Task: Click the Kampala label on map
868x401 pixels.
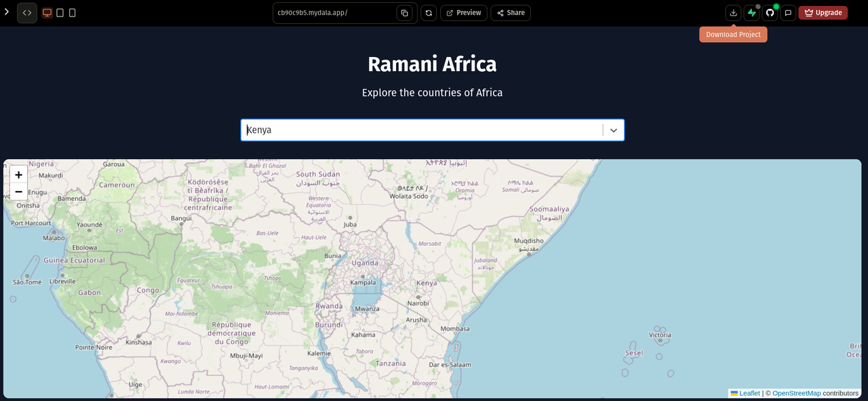Action: [x=363, y=282]
